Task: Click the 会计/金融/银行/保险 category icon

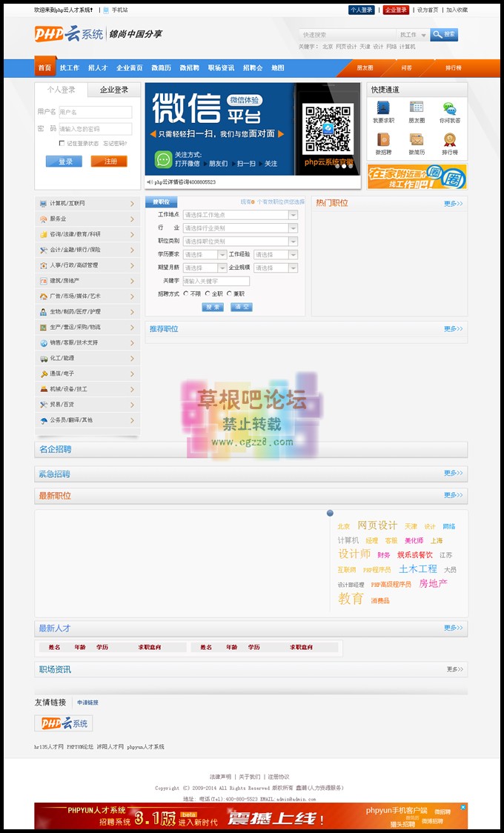Action: [x=43, y=250]
